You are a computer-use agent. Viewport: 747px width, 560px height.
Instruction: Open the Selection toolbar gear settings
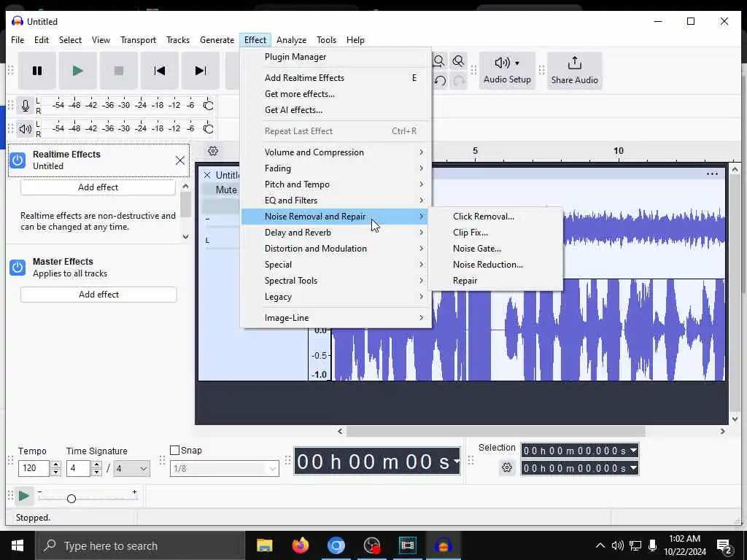click(x=507, y=467)
